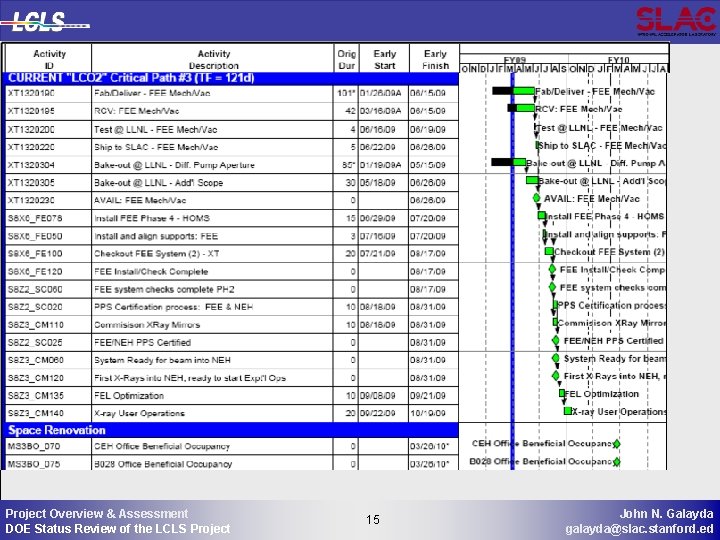Click the Checkout FEE System Gantt bar
Viewport: 720px width, 540px height.
[549, 251]
